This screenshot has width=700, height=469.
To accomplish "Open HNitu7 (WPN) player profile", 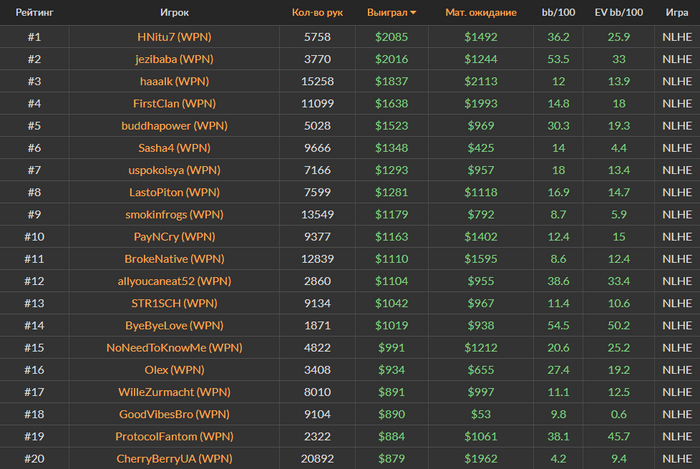I will click(x=174, y=37).
